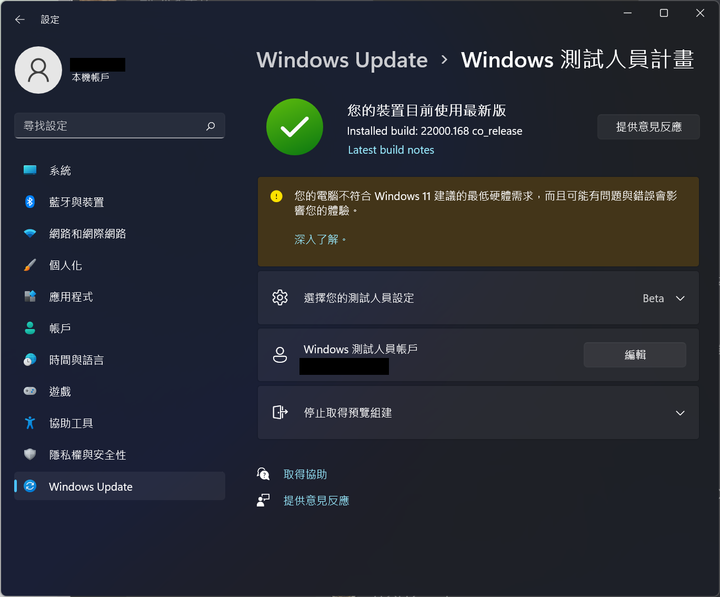Image resolution: width=720 pixels, height=597 pixels.
Task: Maximize the Settings window
Action: point(664,13)
